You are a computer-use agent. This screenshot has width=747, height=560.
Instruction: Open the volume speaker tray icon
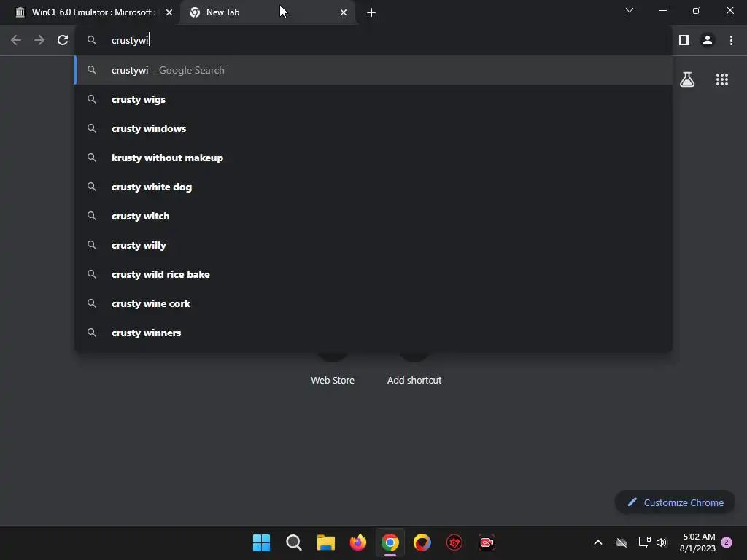(x=662, y=542)
